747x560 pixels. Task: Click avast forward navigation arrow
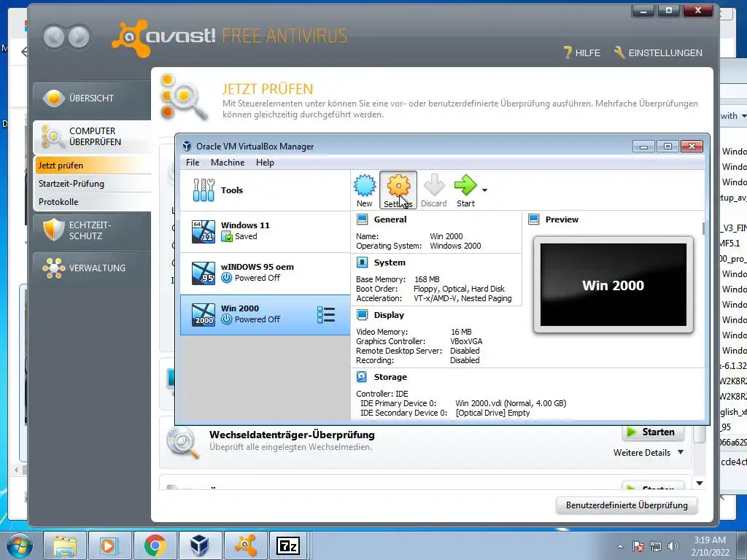(79, 37)
